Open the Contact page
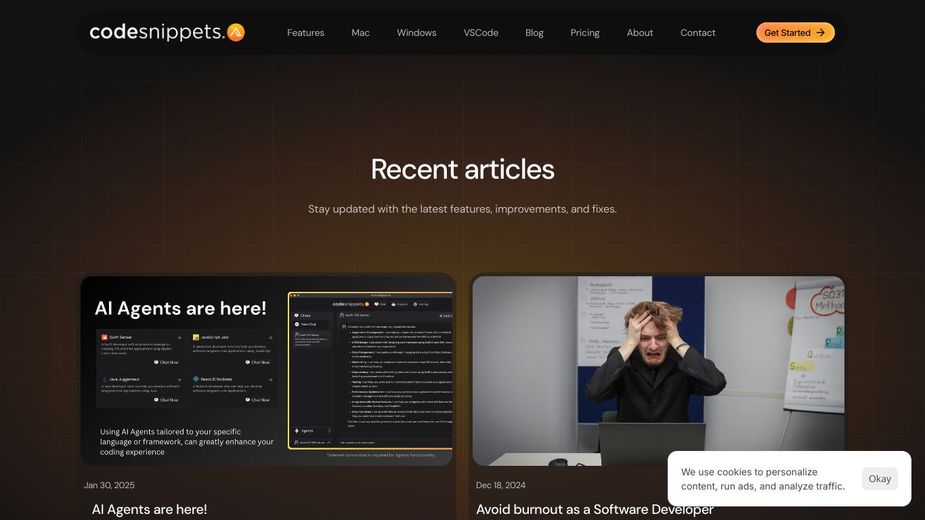The image size is (925, 520). [x=698, y=33]
